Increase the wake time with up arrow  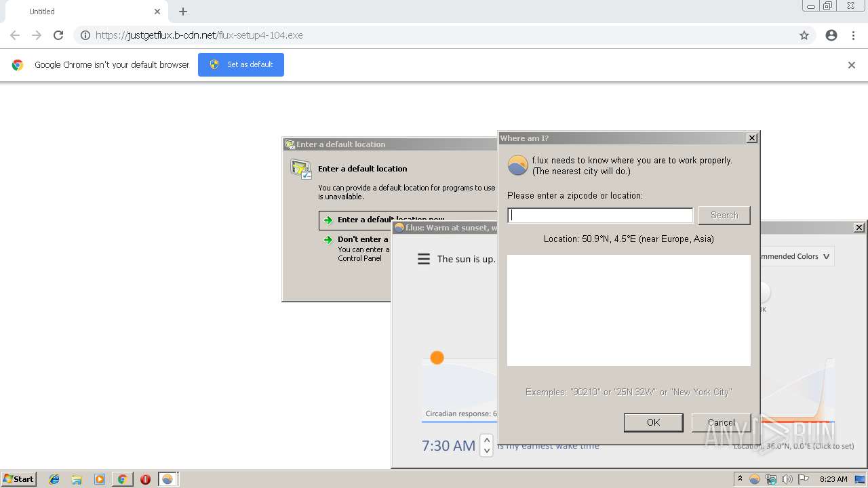point(486,440)
